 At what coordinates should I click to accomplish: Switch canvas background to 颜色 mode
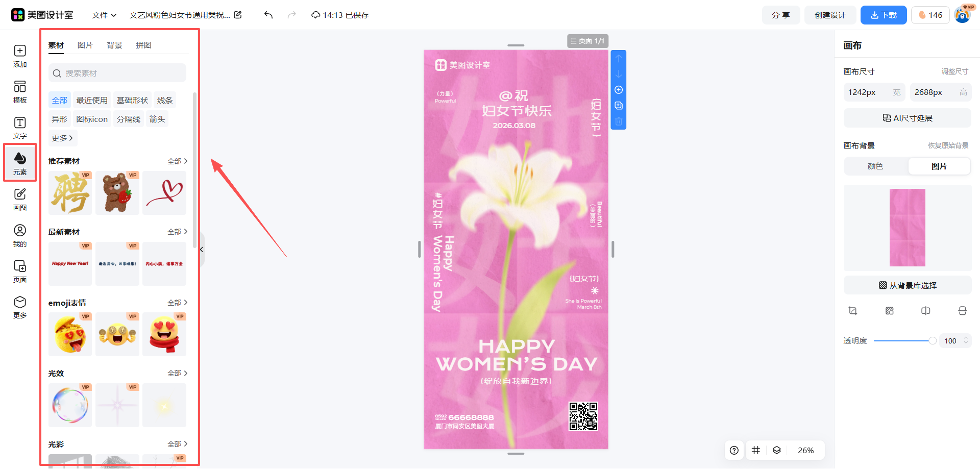[875, 166]
